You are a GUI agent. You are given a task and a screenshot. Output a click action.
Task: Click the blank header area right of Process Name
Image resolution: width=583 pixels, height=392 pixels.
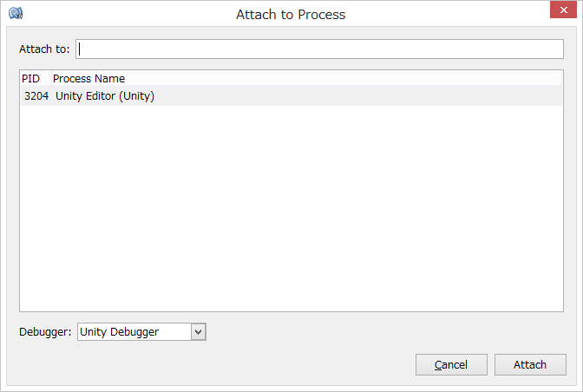click(x=347, y=79)
